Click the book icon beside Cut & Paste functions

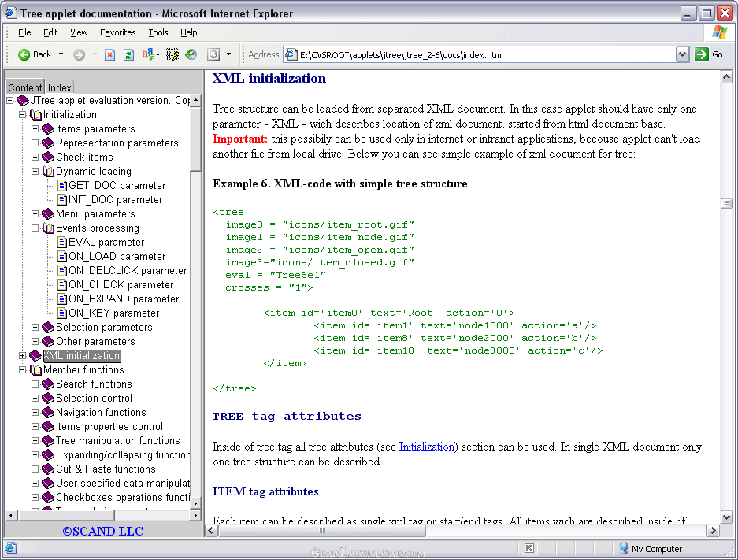[48, 469]
